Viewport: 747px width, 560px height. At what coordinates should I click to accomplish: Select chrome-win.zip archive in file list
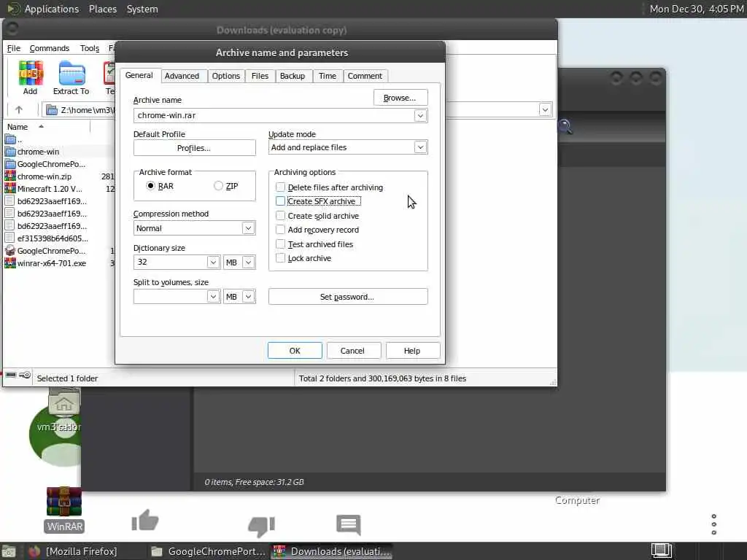(x=44, y=176)
